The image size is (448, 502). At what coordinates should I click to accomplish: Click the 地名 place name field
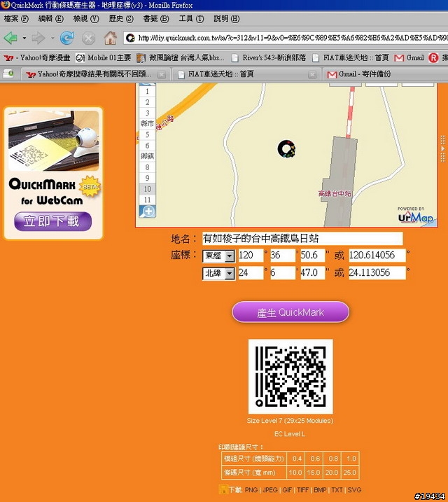tap(302, 239)
